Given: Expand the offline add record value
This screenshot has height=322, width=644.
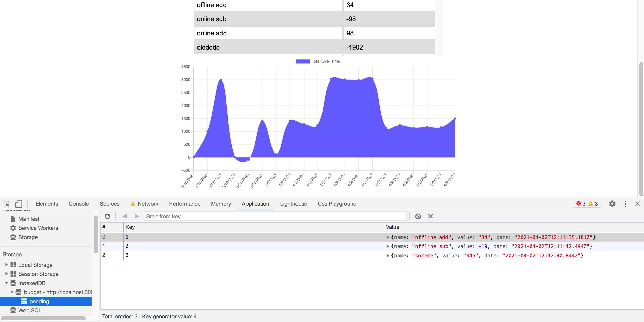Looking at the screenshot, I should point(388,237).
